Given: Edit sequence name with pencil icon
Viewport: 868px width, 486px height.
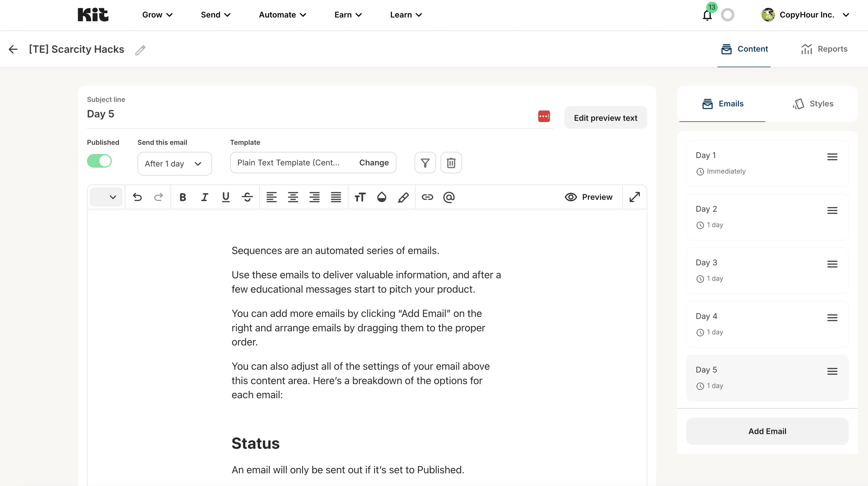Looking at the screenshot, I should tap(140, 50).
